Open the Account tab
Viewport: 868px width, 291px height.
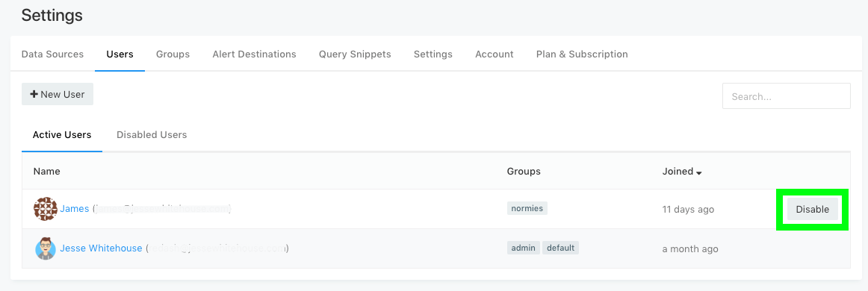[495, 54]
